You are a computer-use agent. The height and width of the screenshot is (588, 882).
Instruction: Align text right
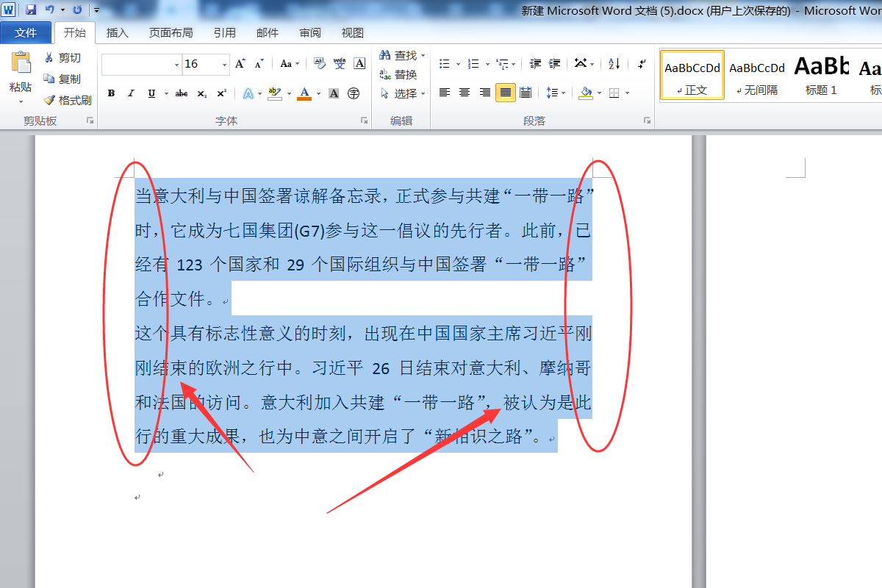click(485, 93)
